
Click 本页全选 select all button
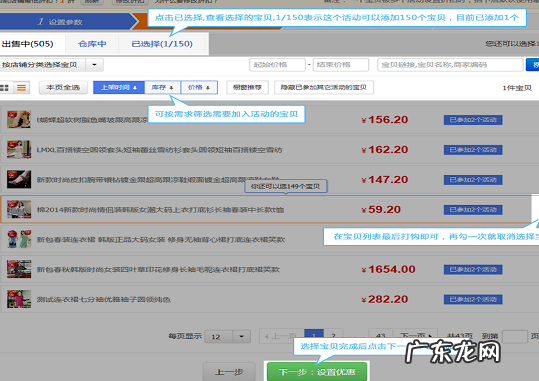tap(63, 87)
